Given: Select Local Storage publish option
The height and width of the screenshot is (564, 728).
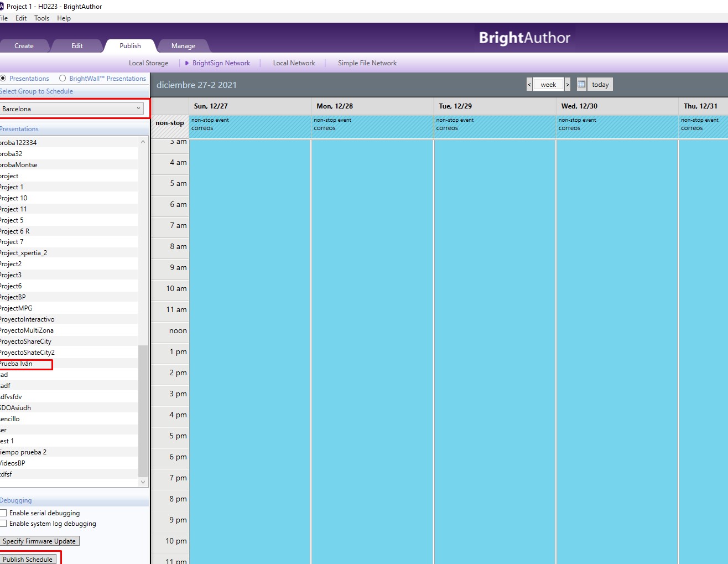Looking at the screenshot, I should tap(148, 63).
